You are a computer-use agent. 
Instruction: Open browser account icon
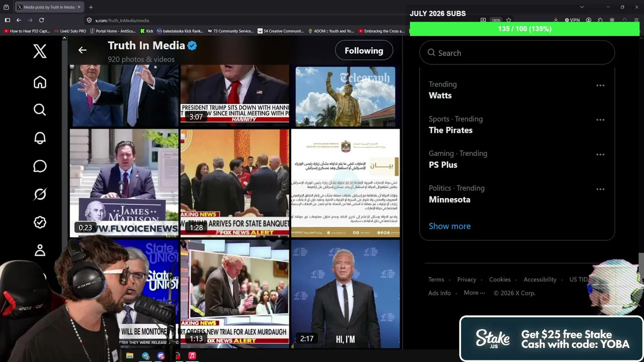pyautogui.click(x=589, y=20)
